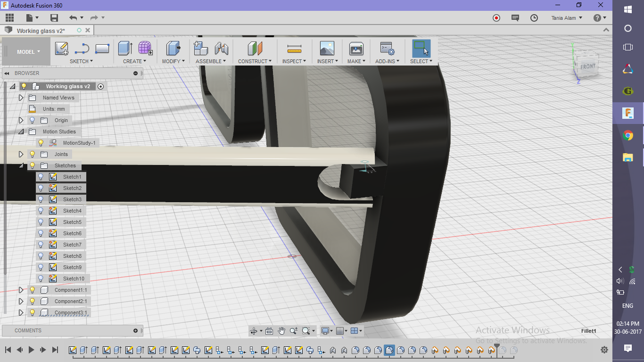Click the Create Form purple box icon

tap(145, 48)
